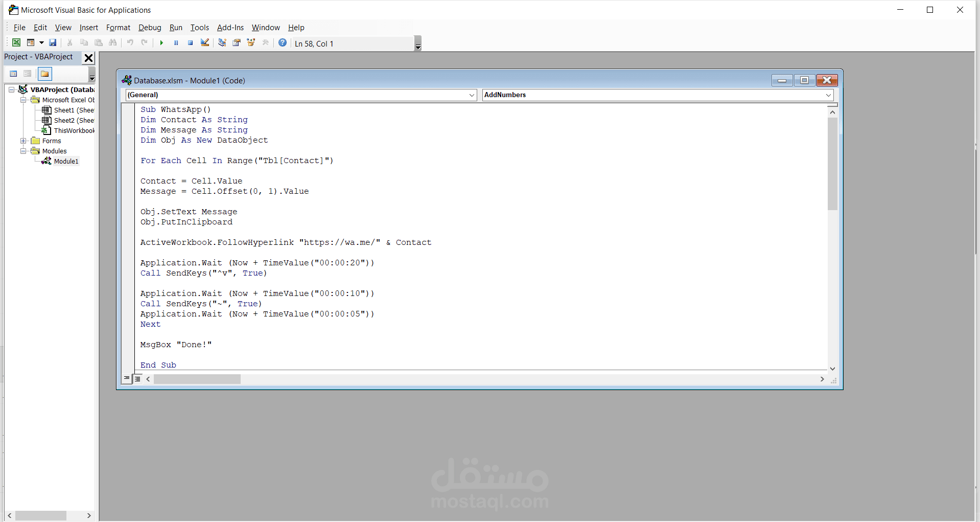Screen dimensions: 980x522
Task: Open the Object Browser toolbar icon
Action: (251, 43)
